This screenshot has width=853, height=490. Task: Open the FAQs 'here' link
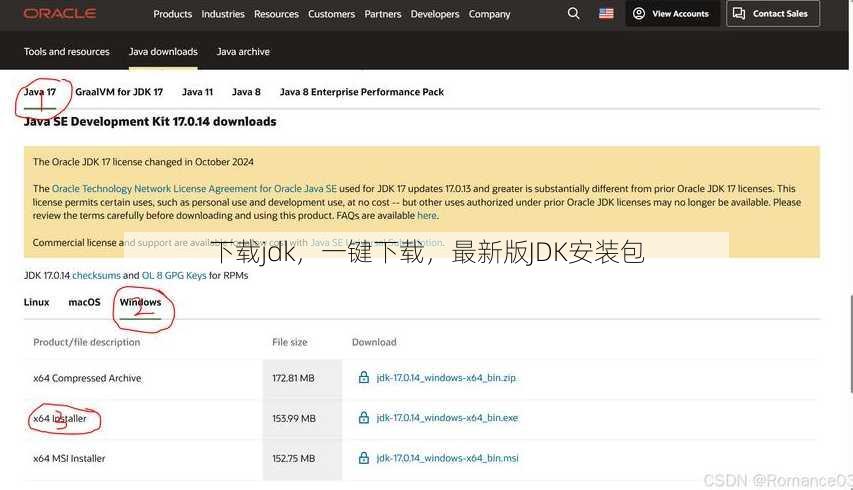(x=426, y=215)
